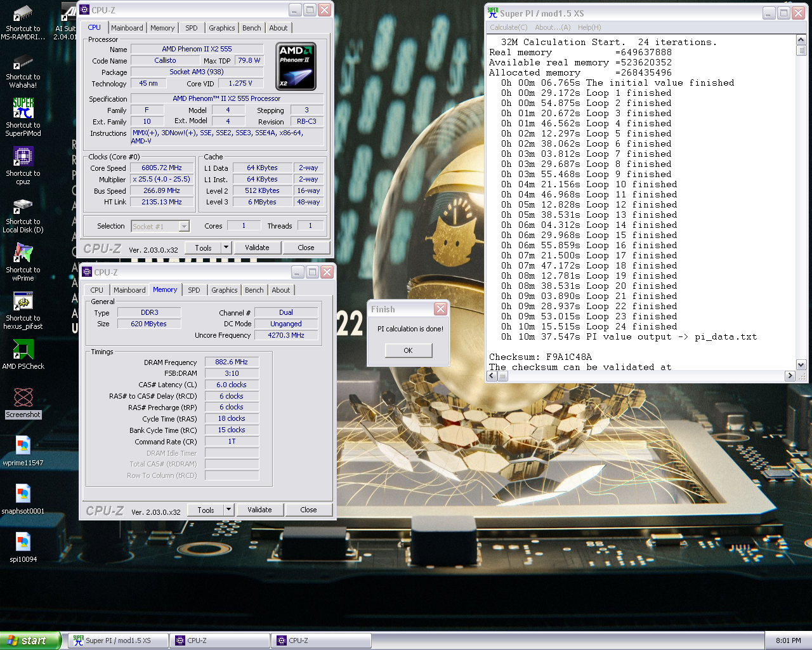This screenshot has height=650, width=812.
Task: Click the DRAM Frequency value 882.6 MHz
Action: coord(232,362)
